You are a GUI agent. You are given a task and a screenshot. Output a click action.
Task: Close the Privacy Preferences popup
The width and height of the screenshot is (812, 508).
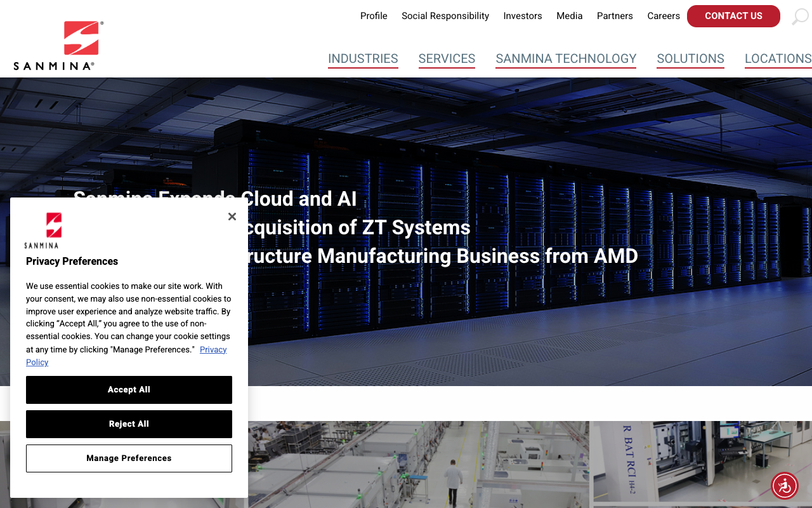(x=232, y=217)
